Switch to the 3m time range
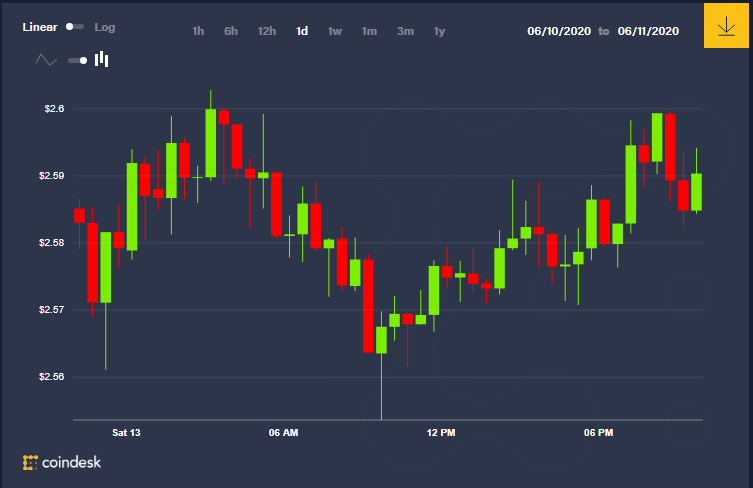The width and height of the screenshot is (753, 488). (405, 31)
